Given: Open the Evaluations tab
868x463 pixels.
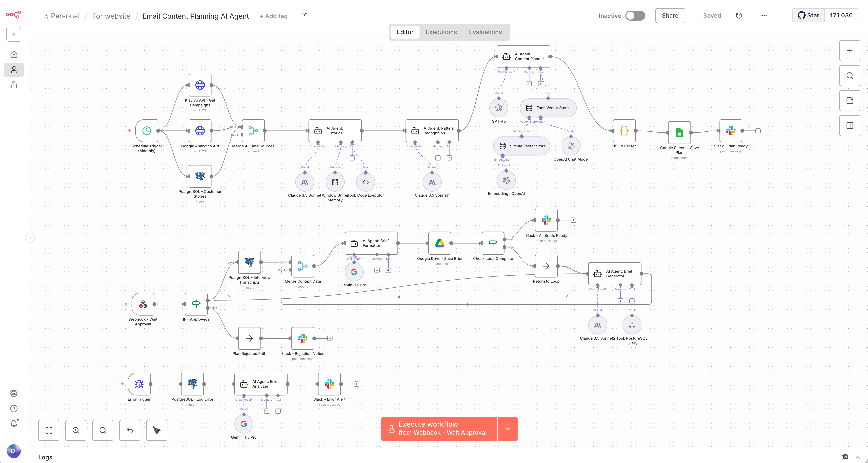Looking at the screenshot, I should coord(485,32).
